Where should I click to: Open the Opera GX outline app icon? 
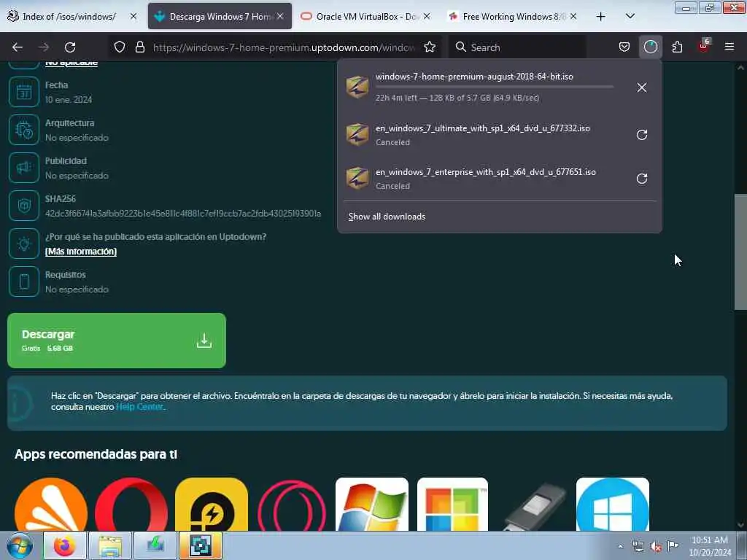[x=292, y=505]
